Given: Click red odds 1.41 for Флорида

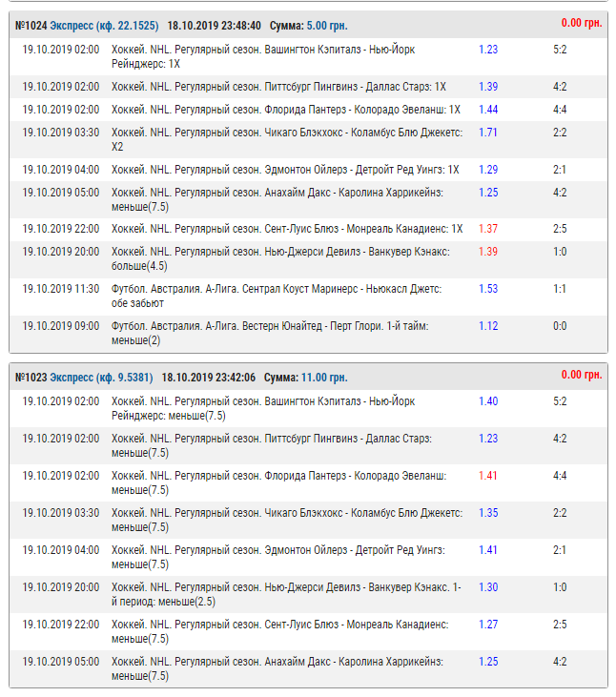Looking at the screenshot, I should [487, 476].
